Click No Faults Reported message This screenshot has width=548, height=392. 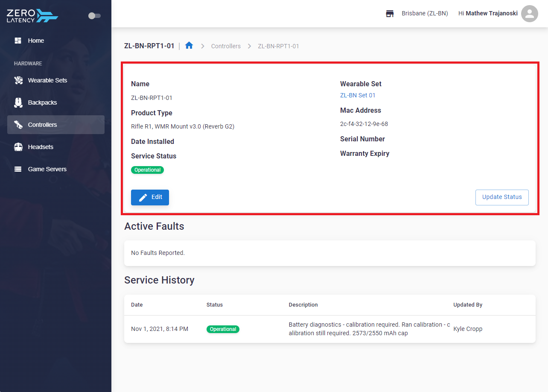[158, 253]
